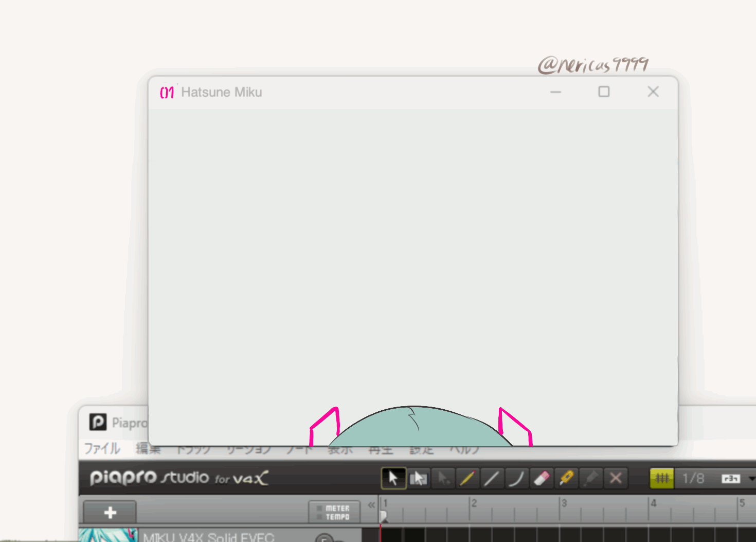Screen dimensions: 756x542
Task: Click the Hatsune Miku window title icon
Action: [167, 92]
